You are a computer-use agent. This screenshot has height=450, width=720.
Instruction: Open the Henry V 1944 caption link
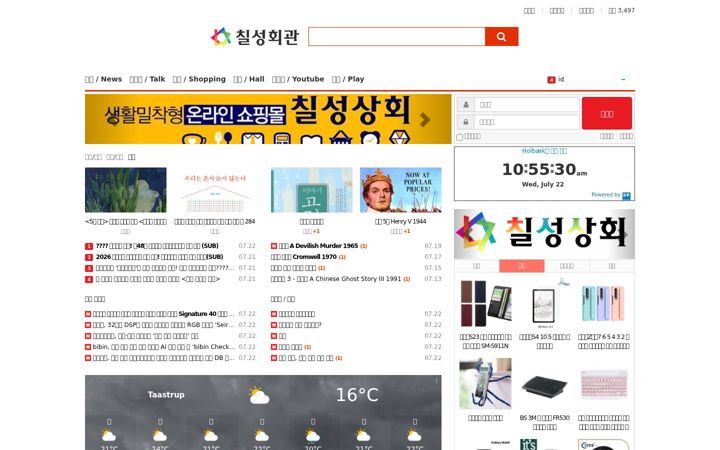[x=400, y=221]
